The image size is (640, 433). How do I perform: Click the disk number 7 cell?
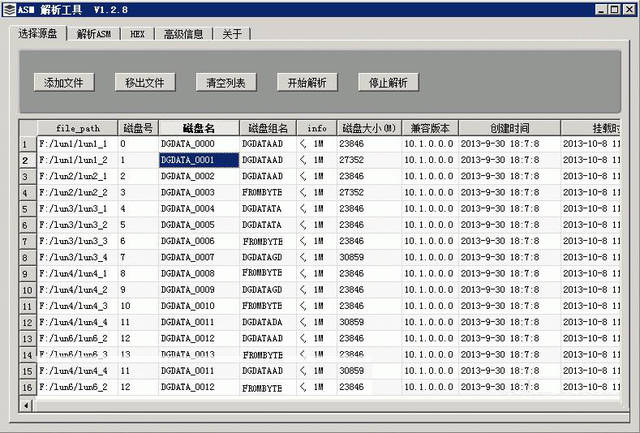138,257
